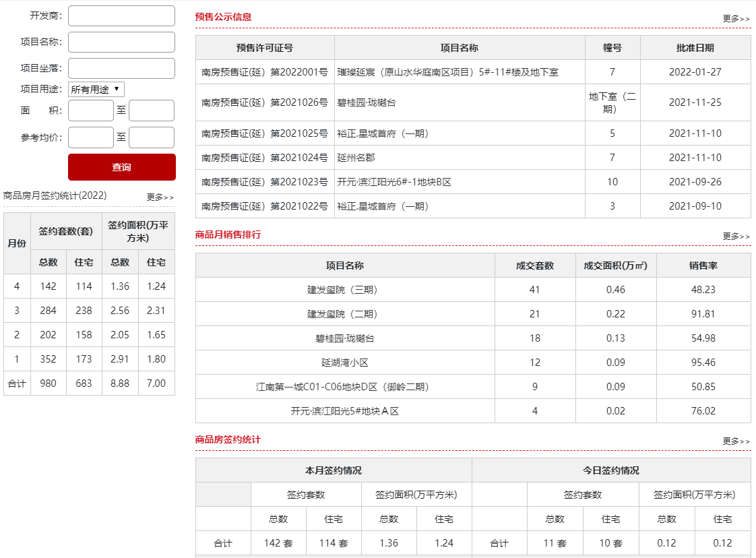Click the maximum 参考均价 input box
Screen dimensions: 756x558
point(151,137)
